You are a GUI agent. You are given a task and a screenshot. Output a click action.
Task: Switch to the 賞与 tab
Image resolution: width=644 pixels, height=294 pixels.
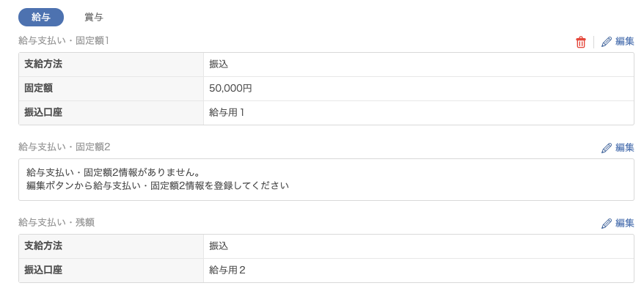tap(94, 17)
